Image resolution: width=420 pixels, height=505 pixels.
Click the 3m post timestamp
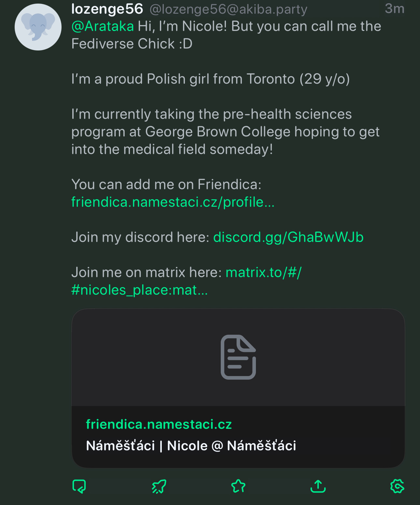395,9
